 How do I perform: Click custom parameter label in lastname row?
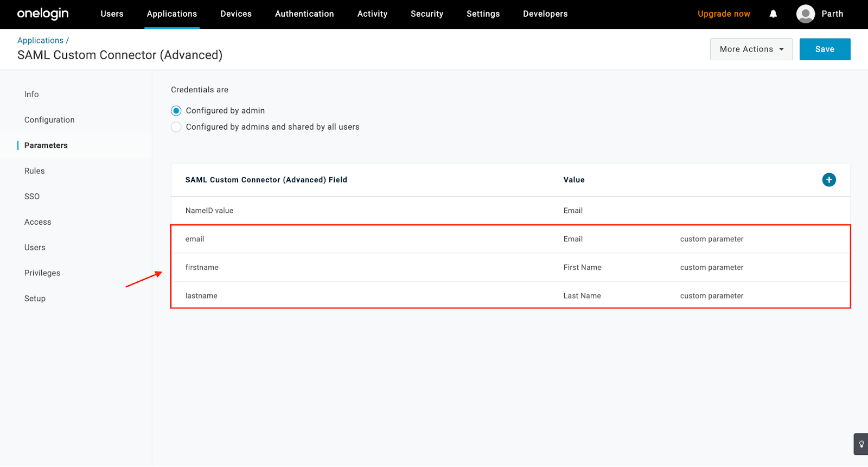712,296
